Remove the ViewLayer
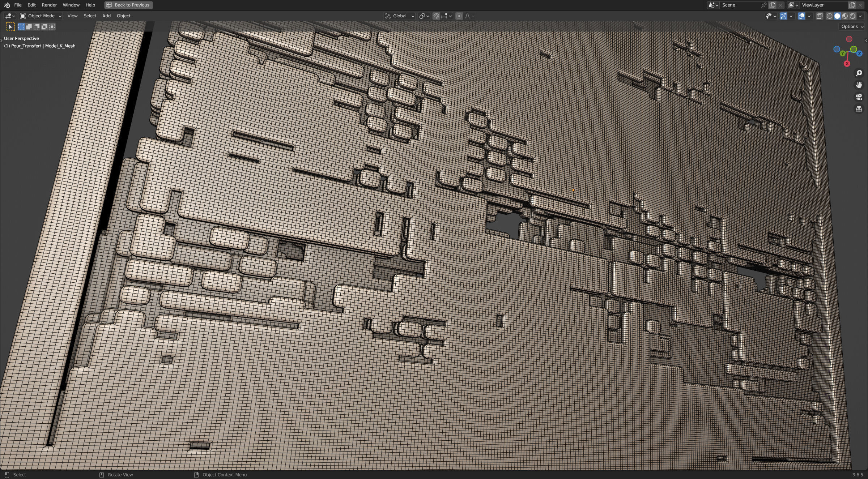Screen dimensions: 868x479 860,5
